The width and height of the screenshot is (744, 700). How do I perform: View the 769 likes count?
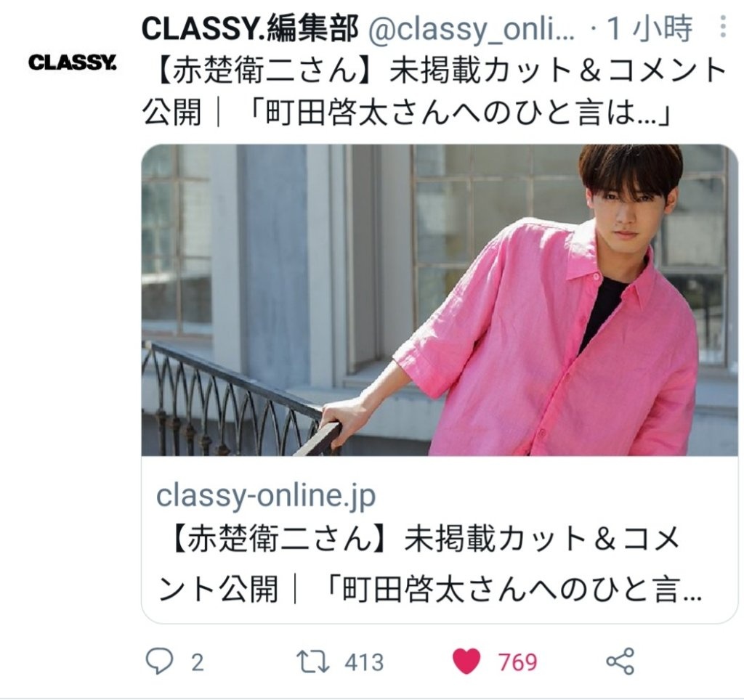(517, 662)
